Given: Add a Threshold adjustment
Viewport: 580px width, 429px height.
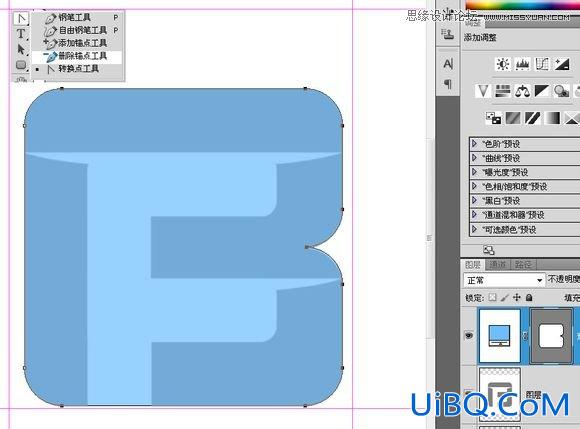Looking at the screenshot, I should point(533,118).
